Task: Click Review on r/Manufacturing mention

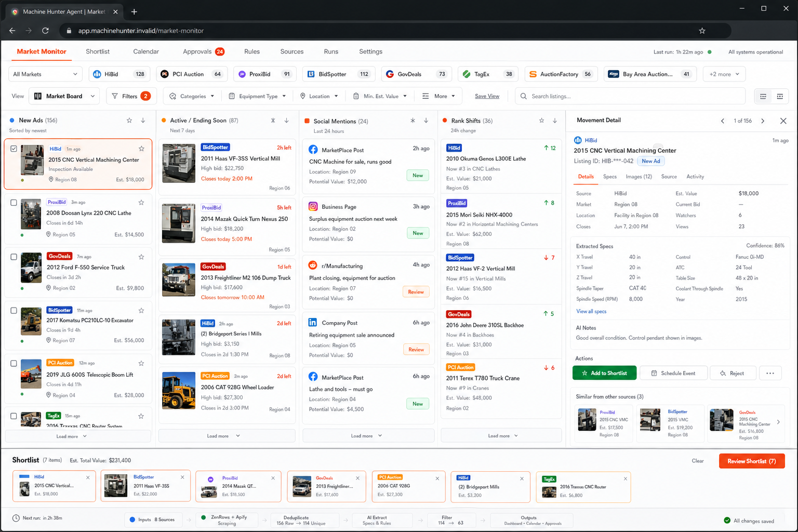Action: tap(416, 292)
